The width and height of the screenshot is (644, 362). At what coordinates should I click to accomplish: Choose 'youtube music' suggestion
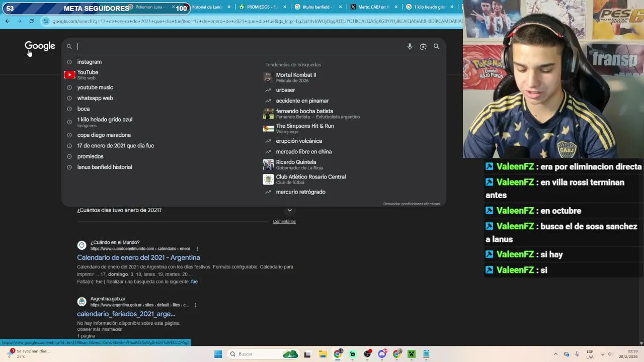tap(95, 87)
